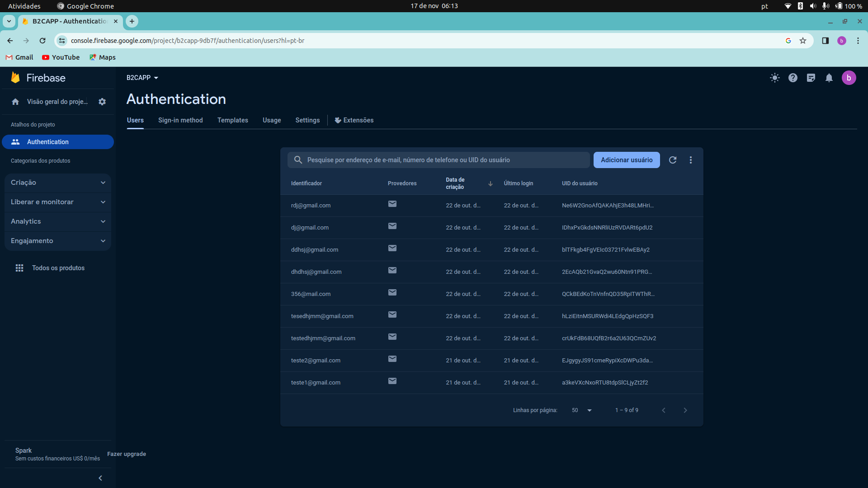This screenshot has height=488, width=868.
Task: Go to the next page of users
Action: 685,410
